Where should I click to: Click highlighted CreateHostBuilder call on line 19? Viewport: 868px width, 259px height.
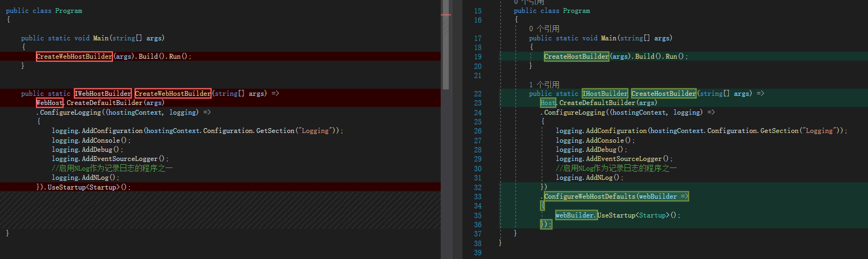577,57
